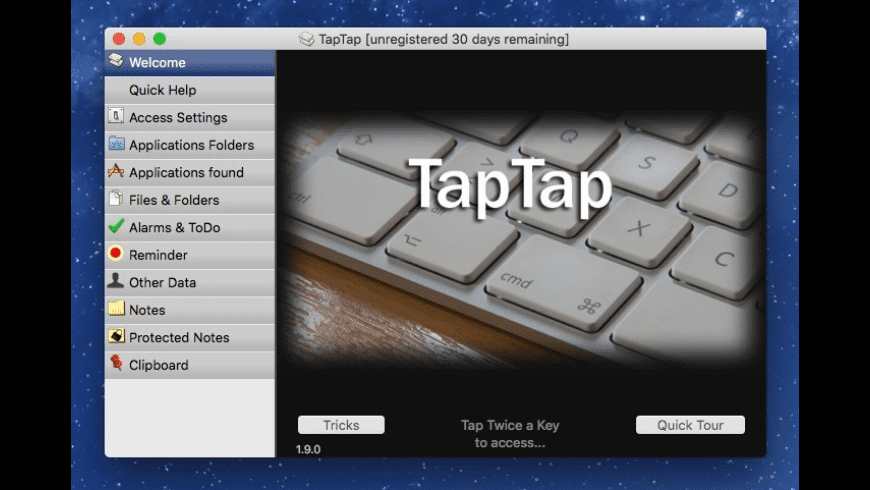Click the Applications Folders folder icon

point(116,143)
